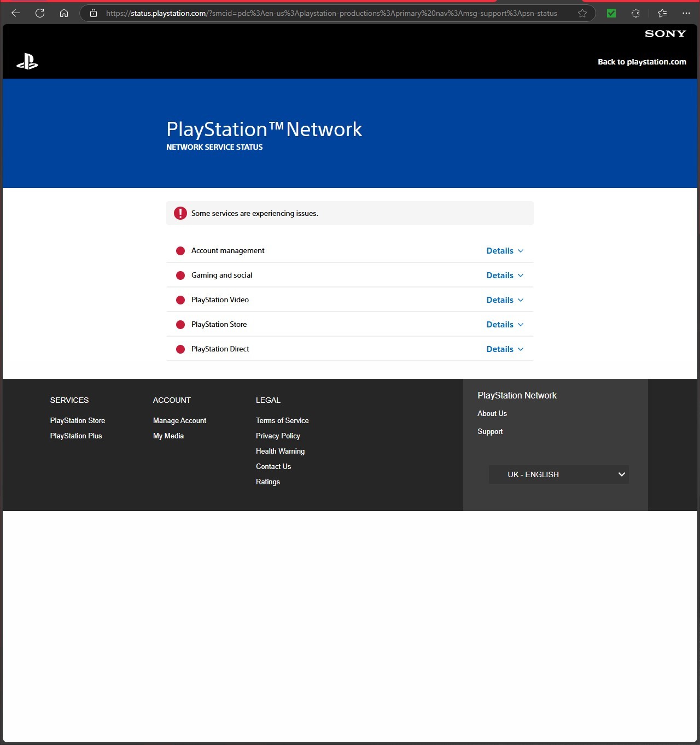700x745 pixels.
Task: Open the Health Warning link
Action: coord(280,451)
